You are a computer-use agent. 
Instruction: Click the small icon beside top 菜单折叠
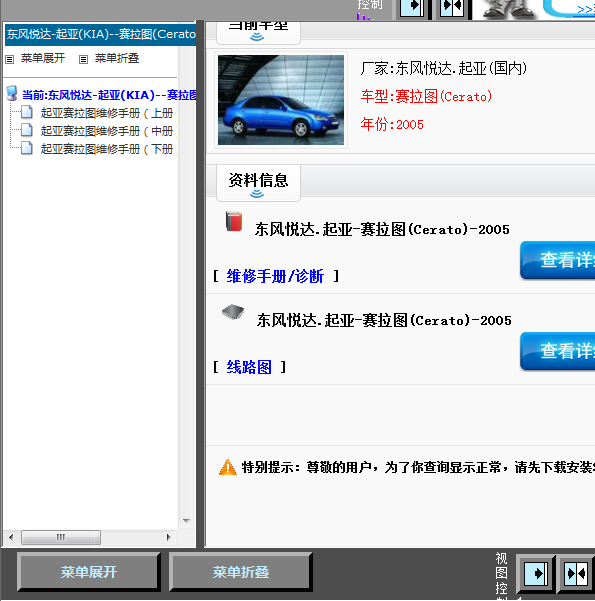[83, 59]
